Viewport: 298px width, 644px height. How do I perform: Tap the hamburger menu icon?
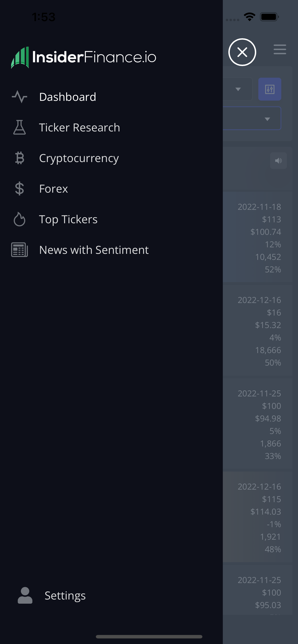click(x=280, y=49)
